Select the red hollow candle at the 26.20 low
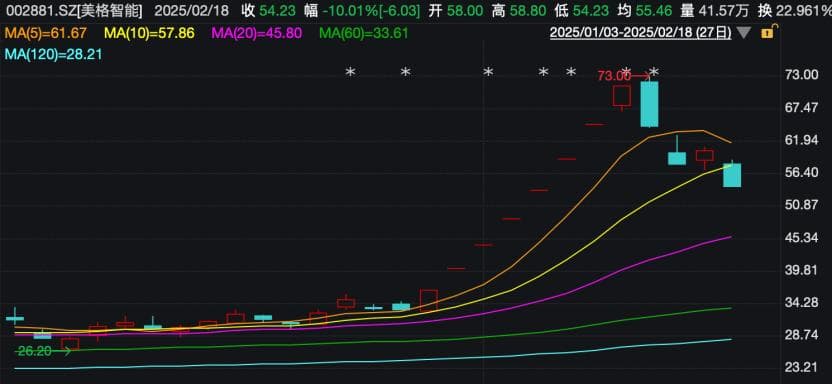This screenshot has height=384, width=832. click(x=70, y=344)
